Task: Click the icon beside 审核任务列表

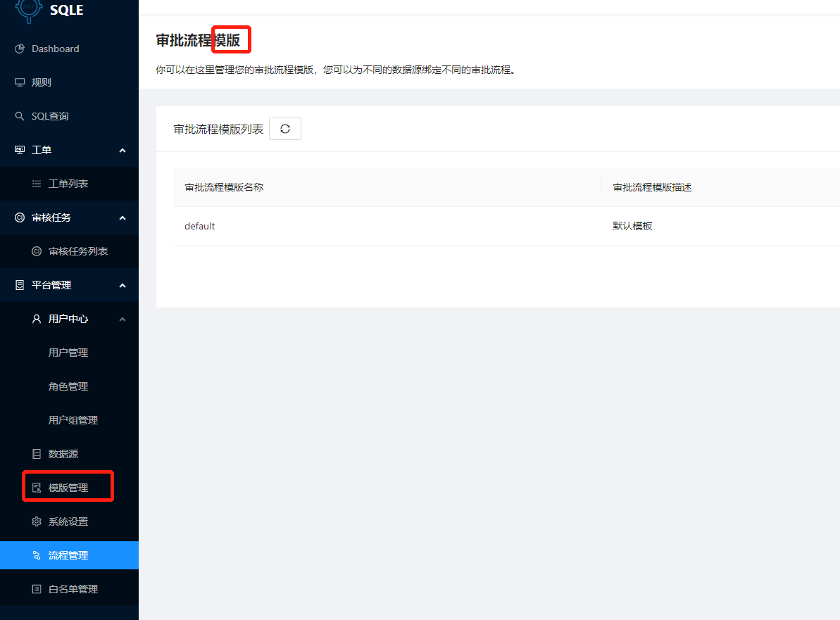Action: (x=37, y=251)
